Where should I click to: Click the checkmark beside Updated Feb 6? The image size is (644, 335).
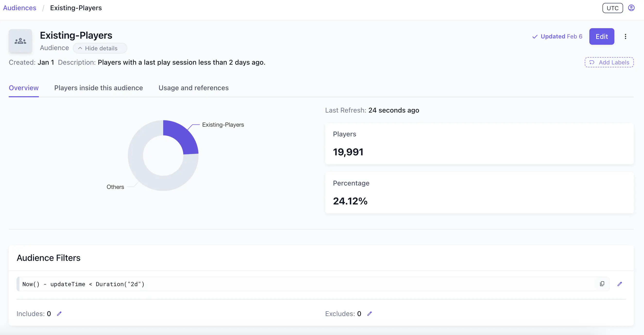534,36
